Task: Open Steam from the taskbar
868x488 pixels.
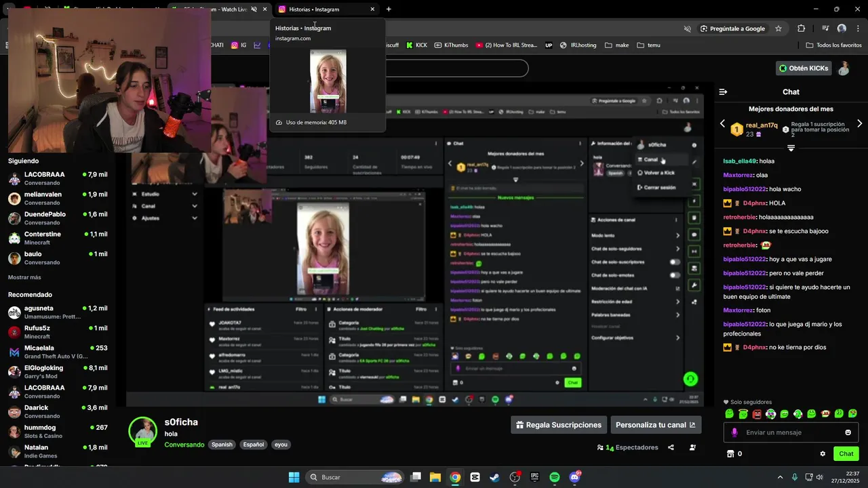Action: pyautogui.click(x=495, y=477)
